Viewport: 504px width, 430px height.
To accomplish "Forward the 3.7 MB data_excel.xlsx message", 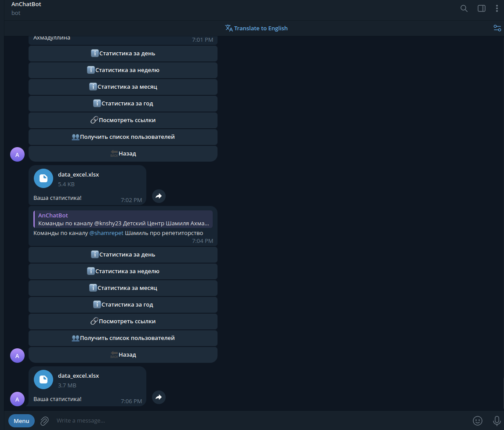I will [159, 397].
